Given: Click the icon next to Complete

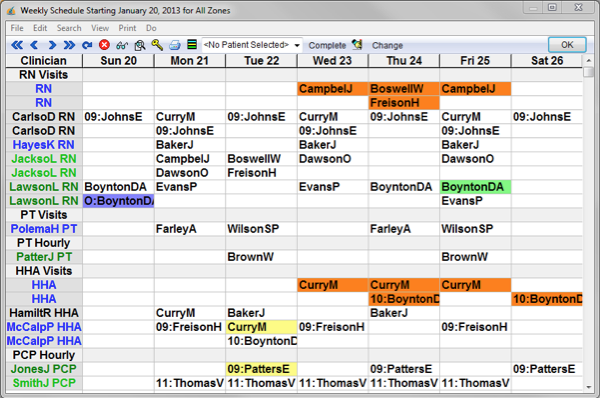Looking at the screenshot, I should [357, 45].
